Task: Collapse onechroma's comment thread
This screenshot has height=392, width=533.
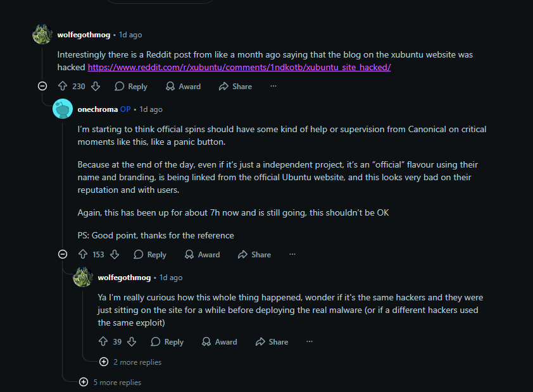Action: click(x=63, y=255)
